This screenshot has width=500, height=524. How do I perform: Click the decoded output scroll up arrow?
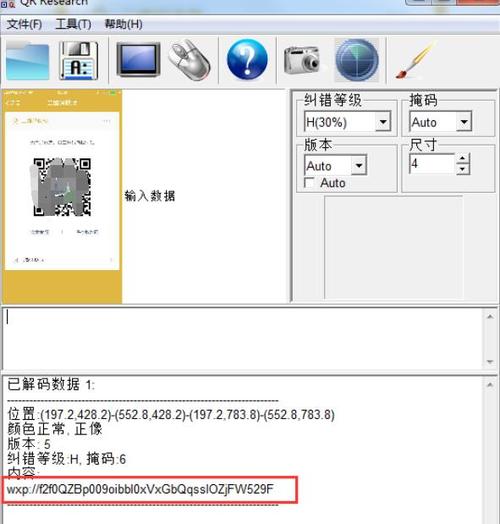[490, 385]
